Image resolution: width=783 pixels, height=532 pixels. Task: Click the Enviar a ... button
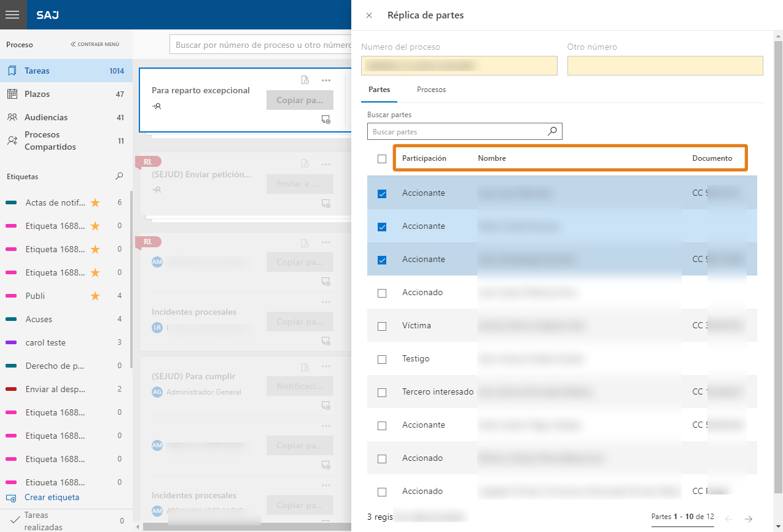[x=300, y=184]
